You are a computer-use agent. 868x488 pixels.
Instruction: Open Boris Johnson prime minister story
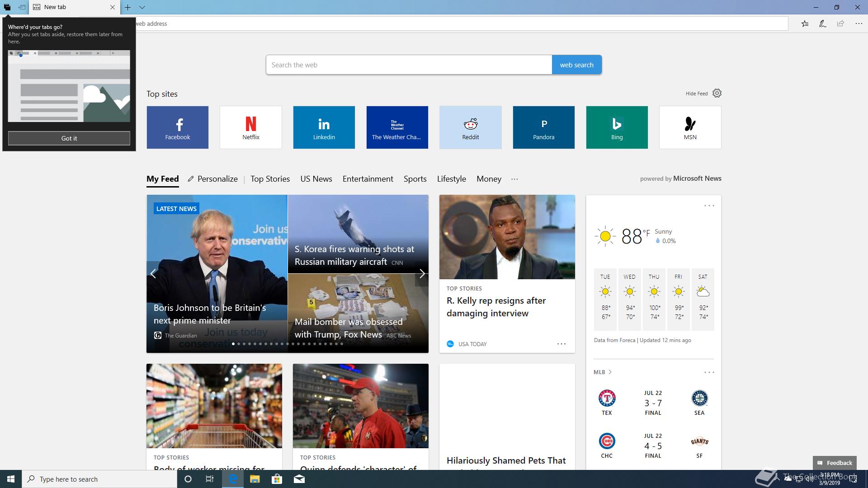tap(210, 314)
